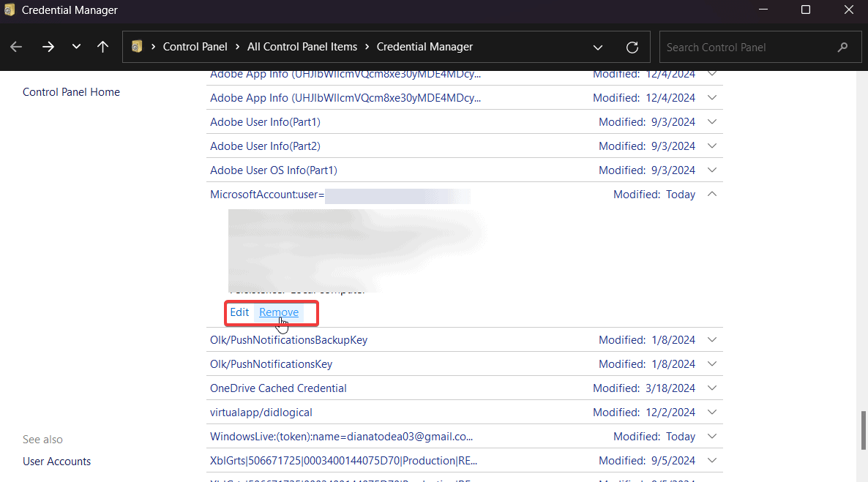Expand XblGrts credential modified 9/5/2024 chevron

[712, 461]
